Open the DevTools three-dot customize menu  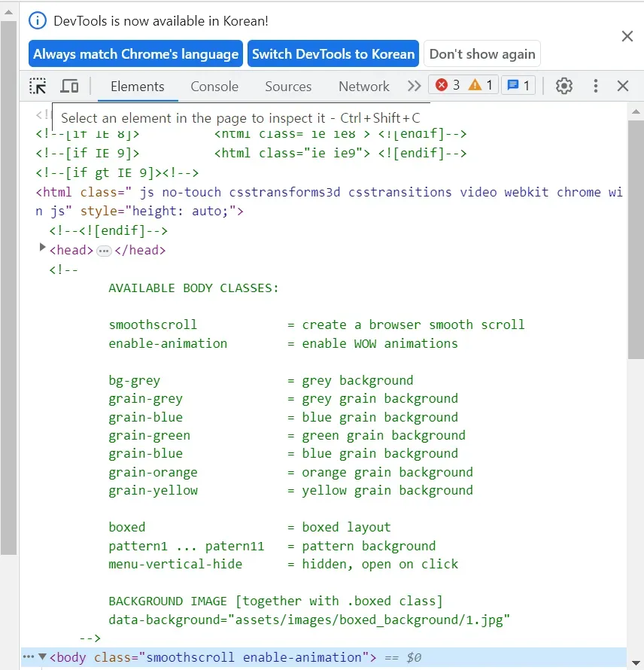point(596,86)
